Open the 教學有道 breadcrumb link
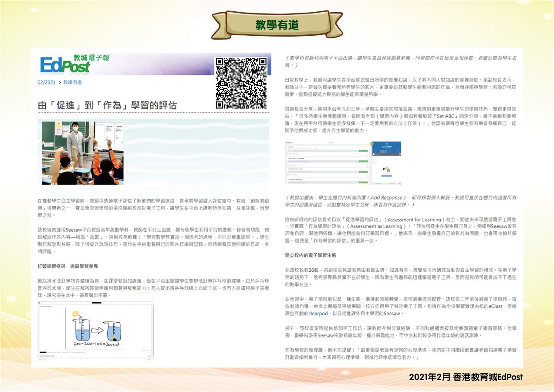554x392 pixels. (72, 82)
